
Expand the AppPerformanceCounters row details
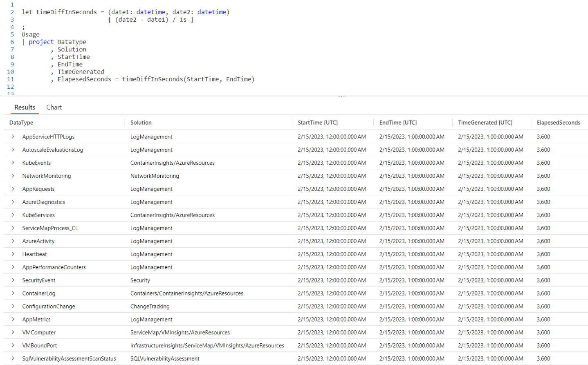[13, 267]
